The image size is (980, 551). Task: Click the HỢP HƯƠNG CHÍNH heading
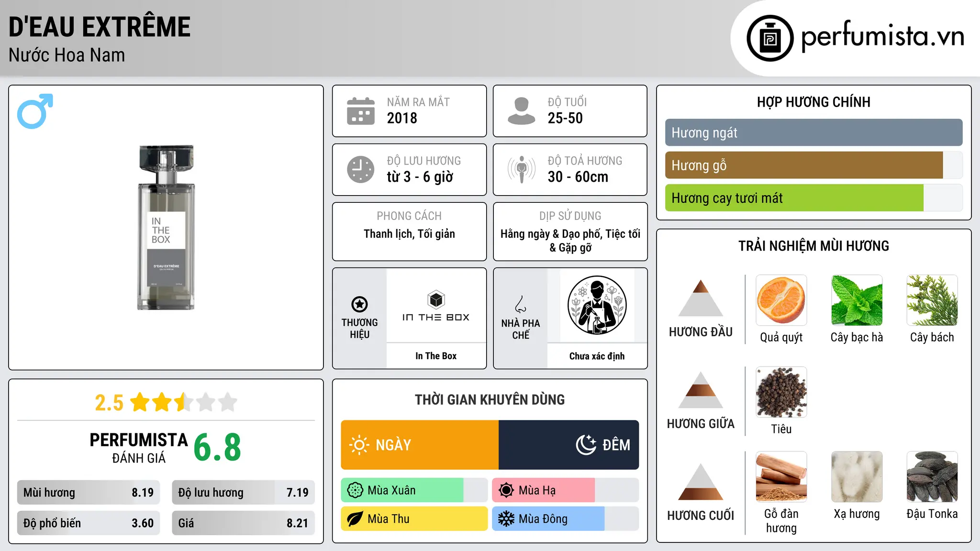point(813,102)
